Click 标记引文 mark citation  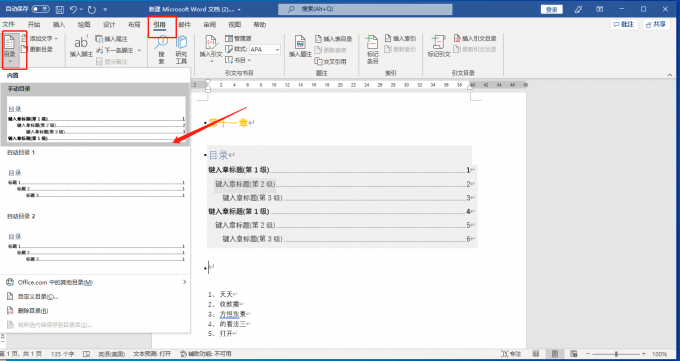439,47
